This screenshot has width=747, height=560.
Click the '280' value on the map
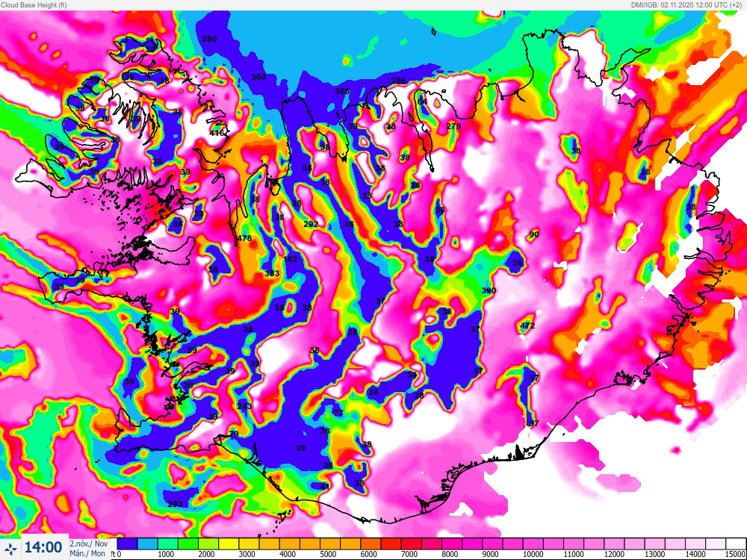click(x=210, y=39)
